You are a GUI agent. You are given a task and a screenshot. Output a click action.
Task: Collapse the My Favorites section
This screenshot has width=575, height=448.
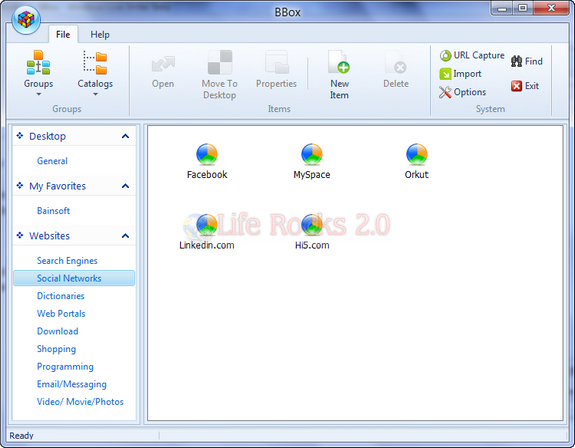click(x=125, y=186)
